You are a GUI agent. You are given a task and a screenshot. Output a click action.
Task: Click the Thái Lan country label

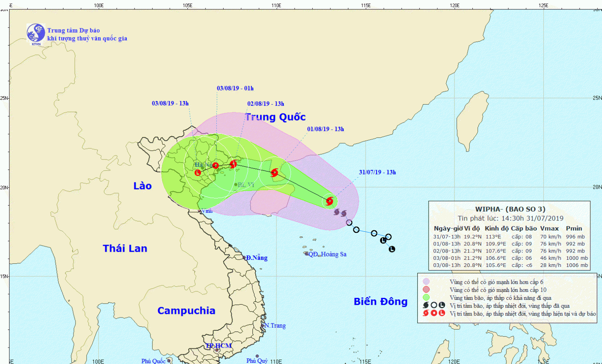click(x=125, y=249)
